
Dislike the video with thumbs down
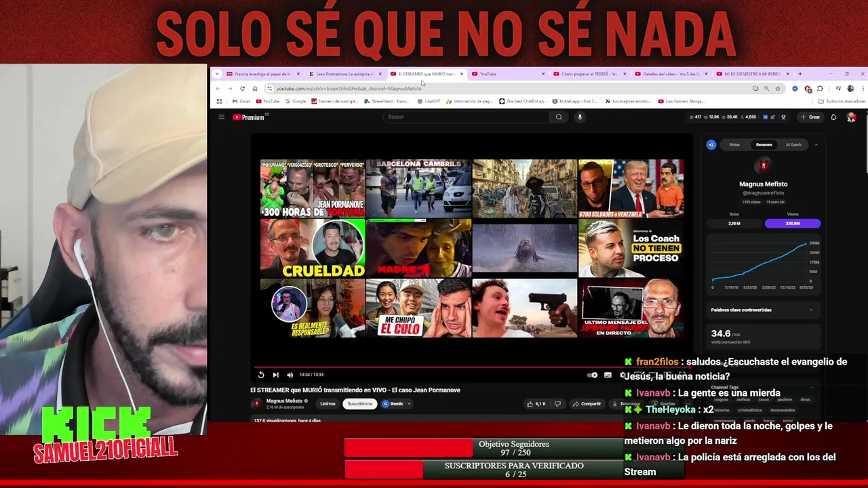[557, 404]
